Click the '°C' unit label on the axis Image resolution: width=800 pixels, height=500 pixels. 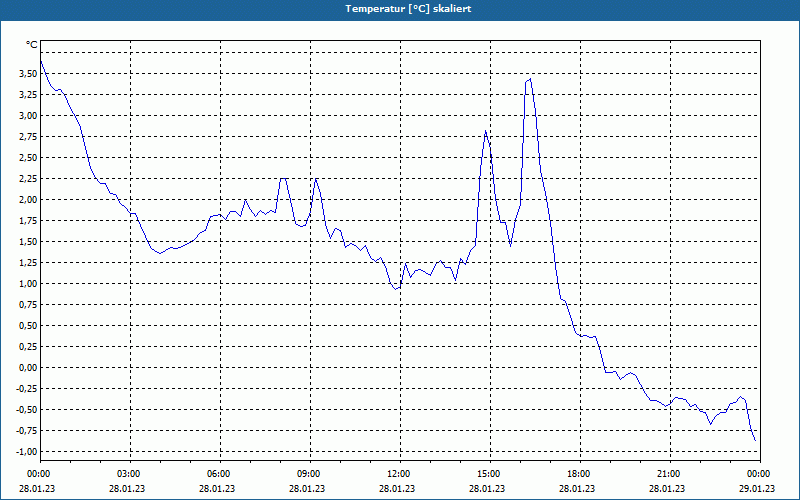[x=32, y=45]
